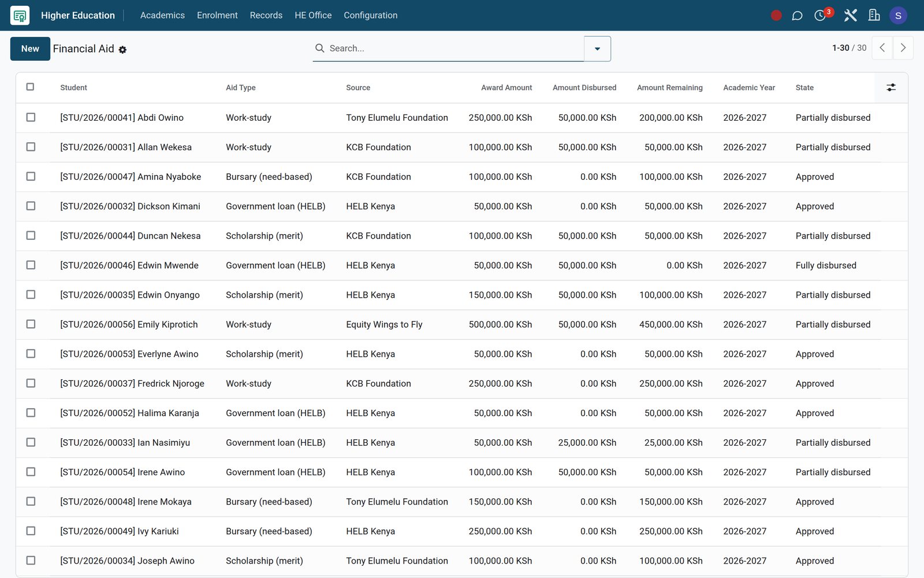This screenshot has width=924, height=578.
Task: Expand the search options dropdown arrow
Action: (x=597, y=49)
